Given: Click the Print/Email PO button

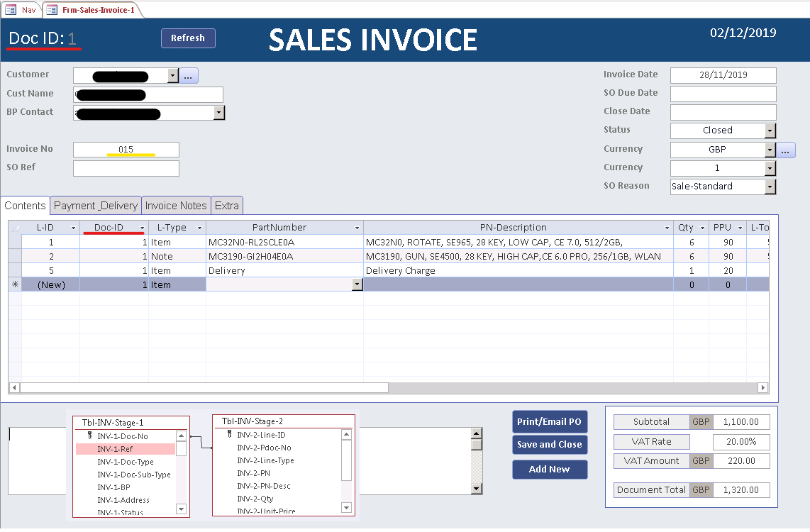Looking at the screenshot, I should [x=549, y=421].
